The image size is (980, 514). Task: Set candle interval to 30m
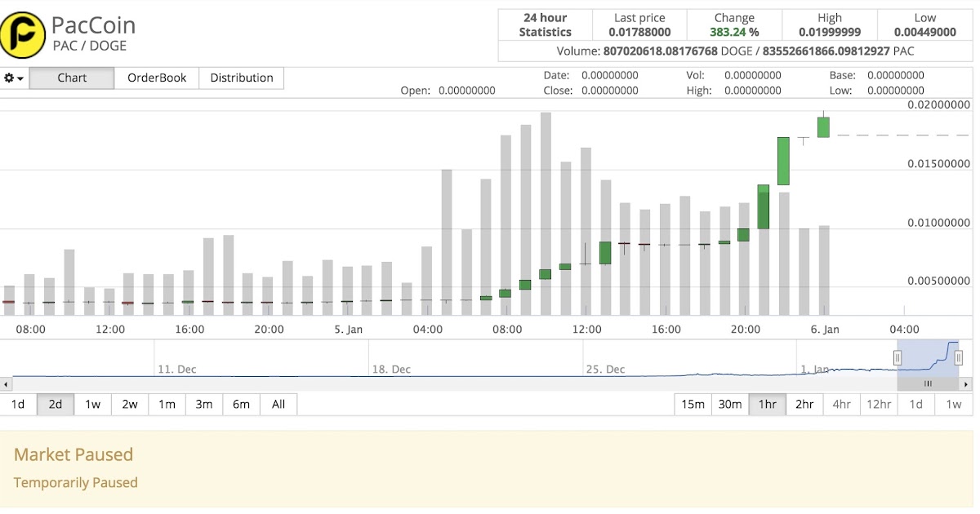tap(730, 404)
